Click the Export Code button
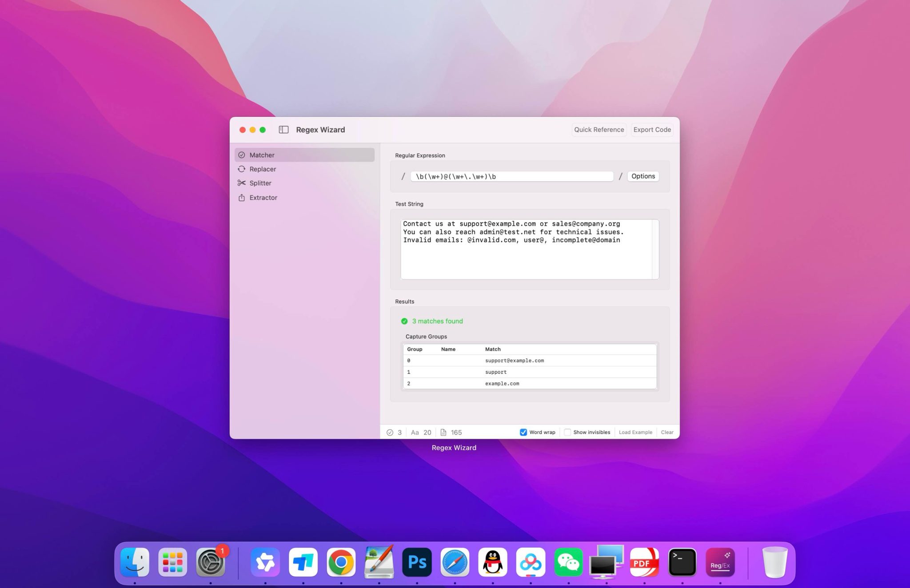910x588 pixels. [x=652, y=130]
